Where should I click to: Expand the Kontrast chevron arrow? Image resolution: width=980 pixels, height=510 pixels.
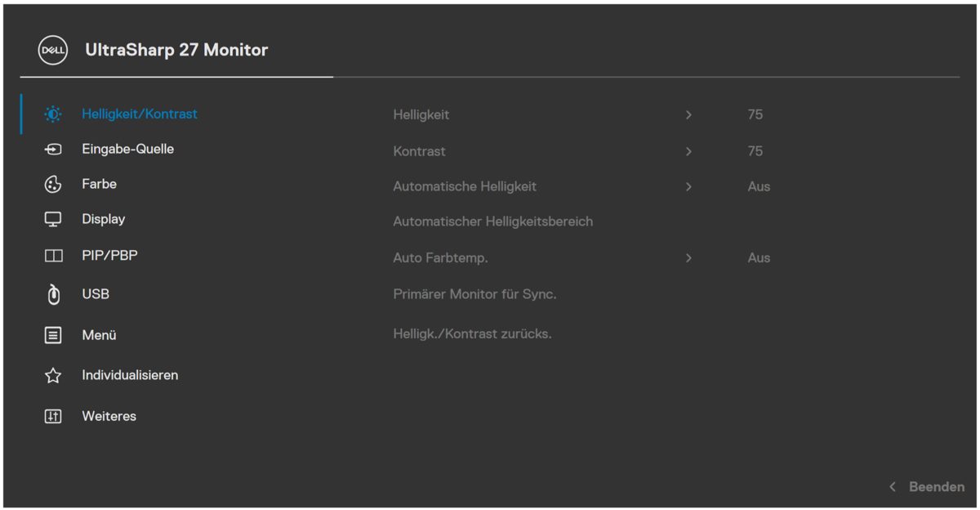[688, 151]
